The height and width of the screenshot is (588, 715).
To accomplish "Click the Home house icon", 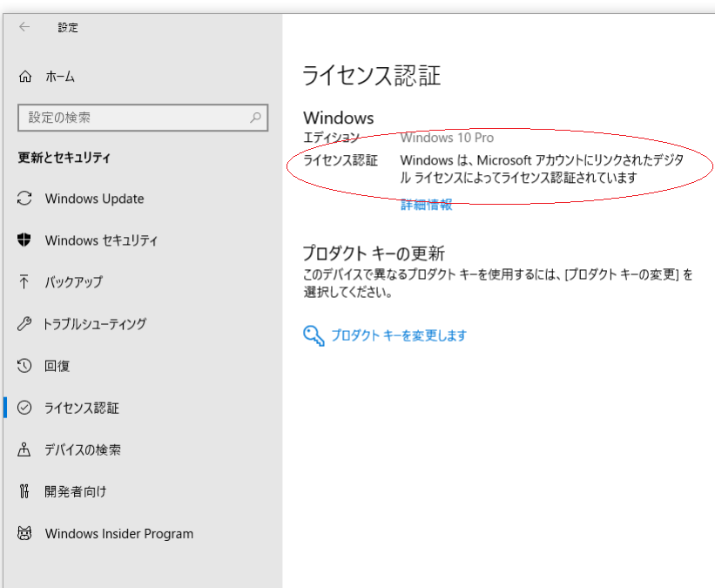I will coord(25,76).
